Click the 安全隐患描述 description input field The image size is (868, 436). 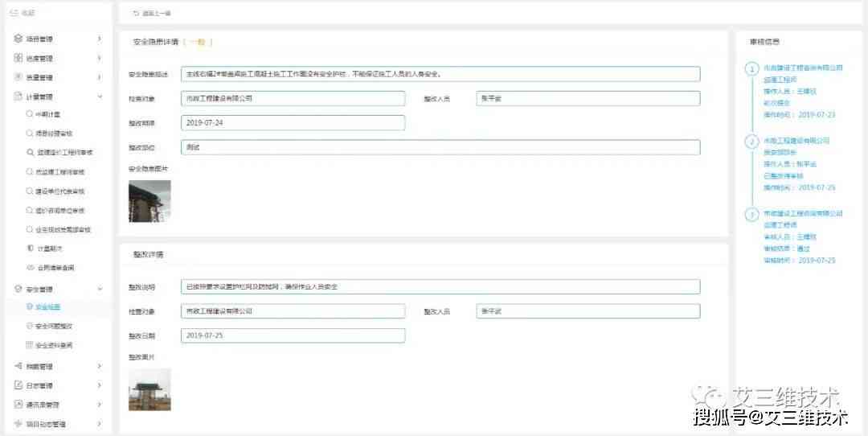[440, 74]
